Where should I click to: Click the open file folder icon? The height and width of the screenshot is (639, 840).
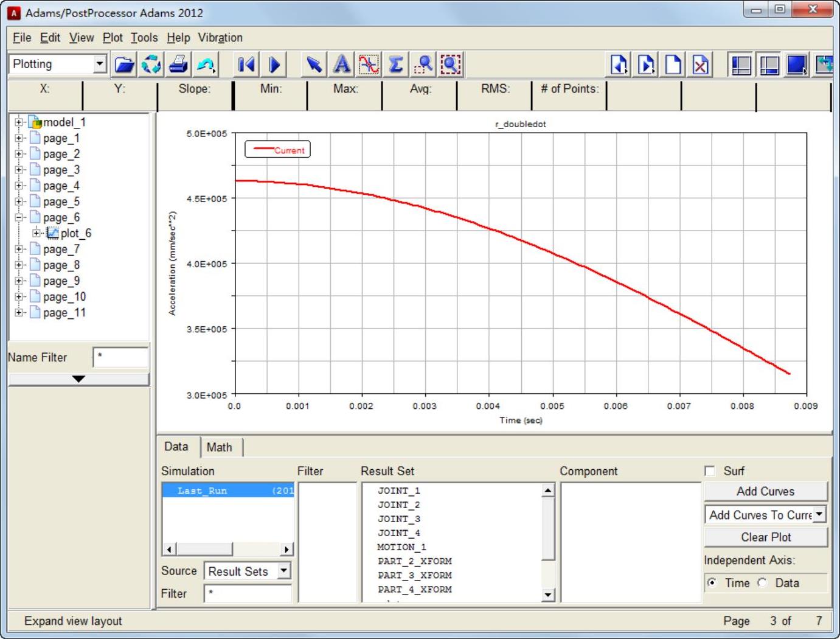coord(124,65)
